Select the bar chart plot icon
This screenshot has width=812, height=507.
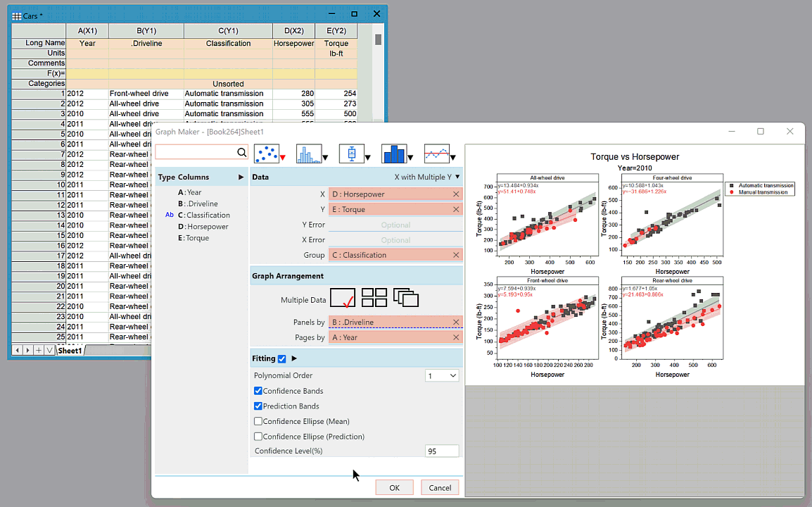pos(394,153)
